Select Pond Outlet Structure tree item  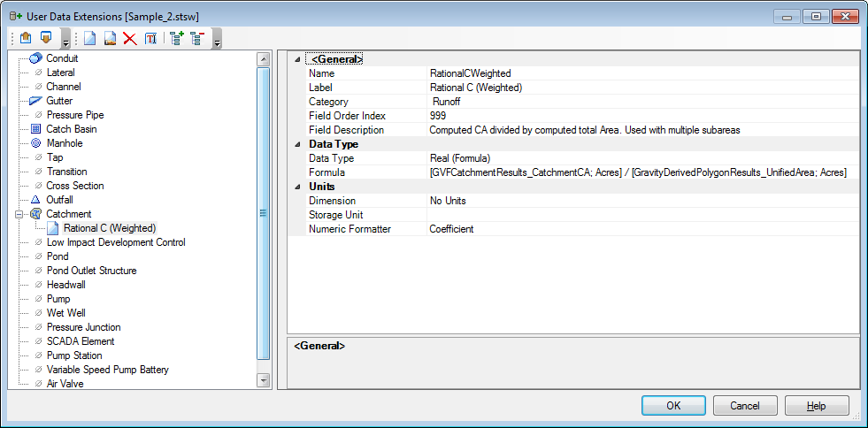point(92,271)
